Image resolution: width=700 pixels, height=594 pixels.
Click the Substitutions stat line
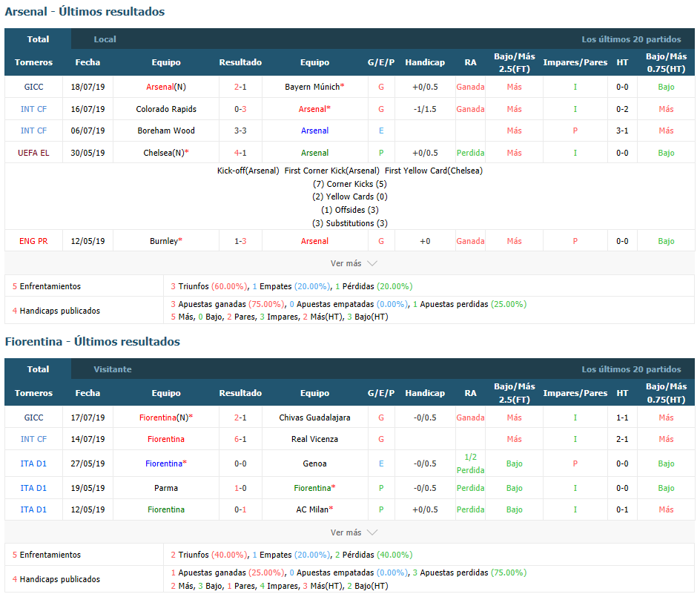pyautogui.click(x=349, y=223)
